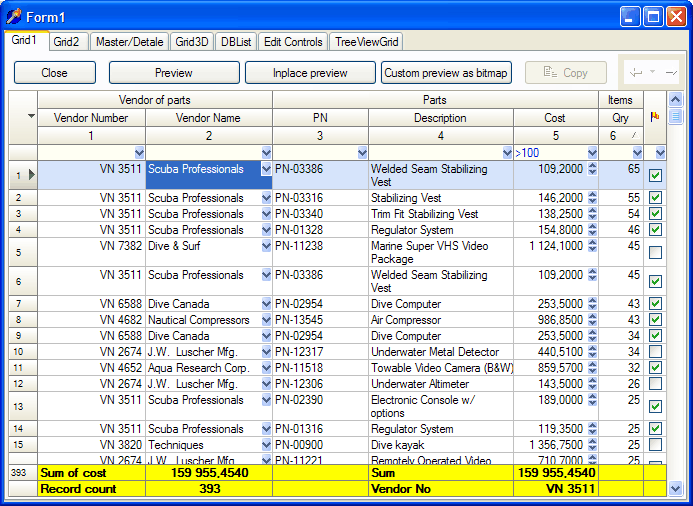This screenshot has height=506, width=693.
Task: Open the Cost filter dropdown with >100
Action: coord(592,153)
